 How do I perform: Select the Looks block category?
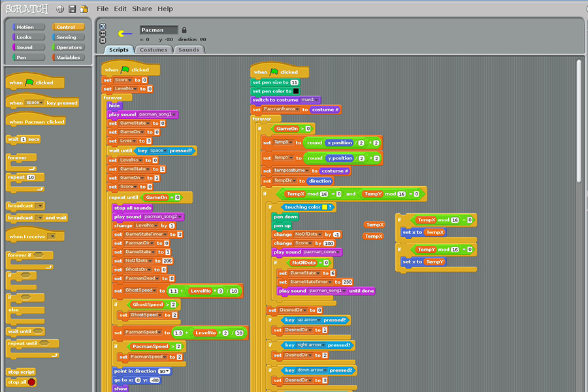coord(29,37)
